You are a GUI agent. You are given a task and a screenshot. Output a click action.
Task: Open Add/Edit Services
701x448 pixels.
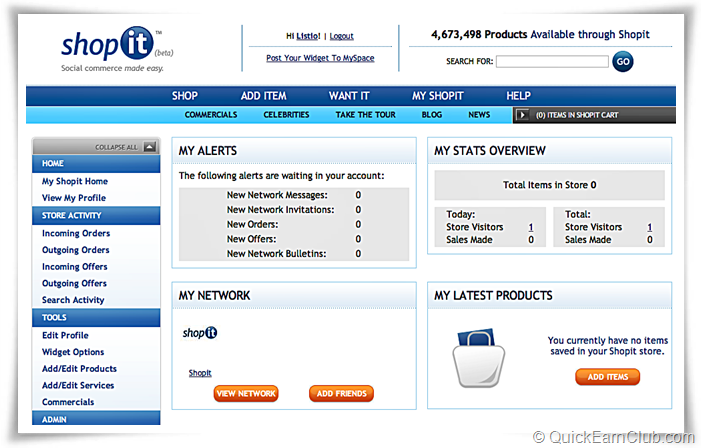pos(78,385)
